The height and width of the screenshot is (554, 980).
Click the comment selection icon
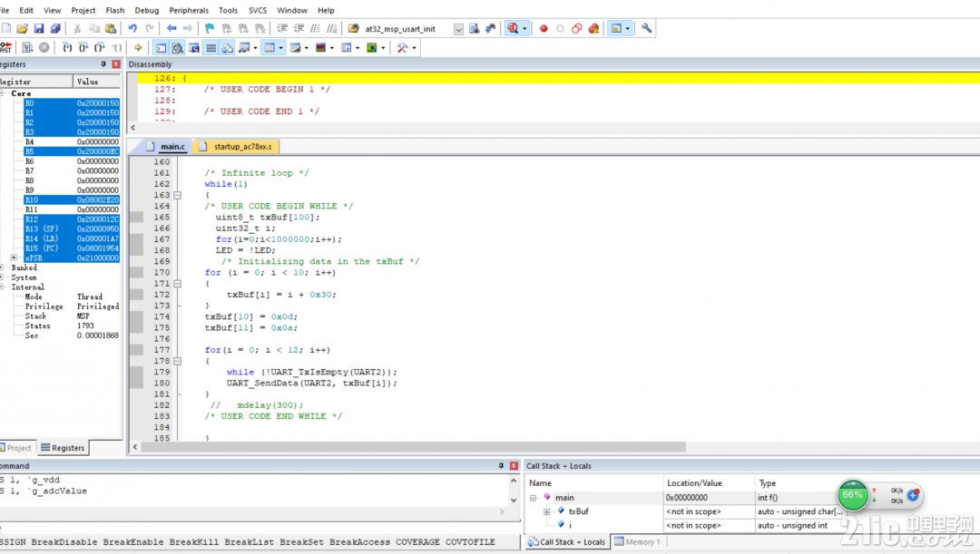click(316, 29)
